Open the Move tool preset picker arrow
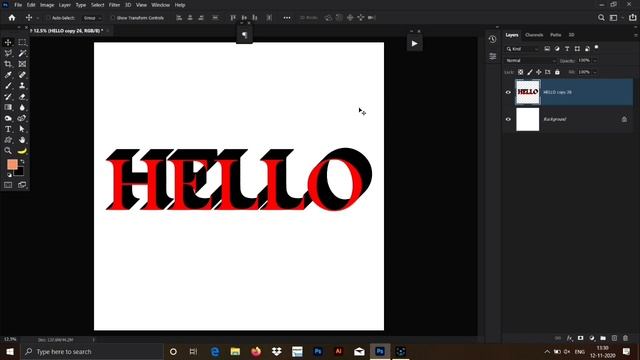Image resolution: width=640 pixels, height=360 pixels. point(38,18)
